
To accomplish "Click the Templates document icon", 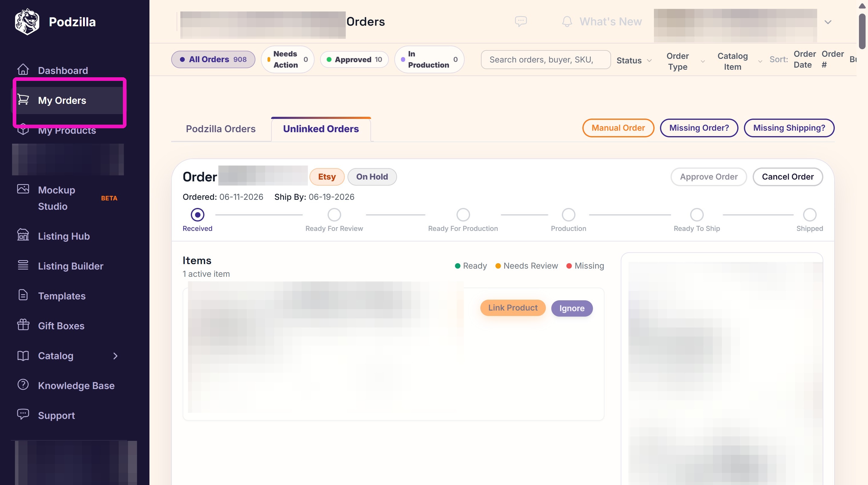I will 23,295.
